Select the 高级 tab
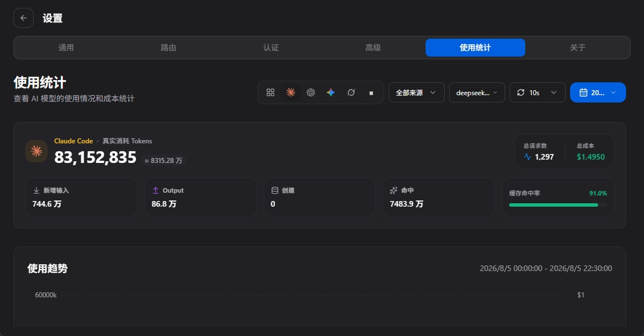Viewport: 644px width, 336px height. (373, 48)
